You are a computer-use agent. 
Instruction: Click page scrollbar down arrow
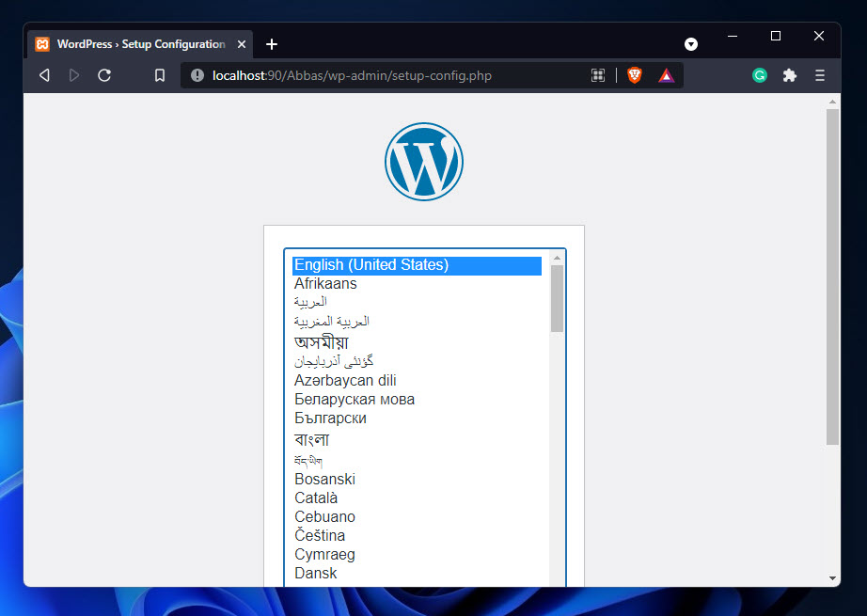[x=833, y=578]
